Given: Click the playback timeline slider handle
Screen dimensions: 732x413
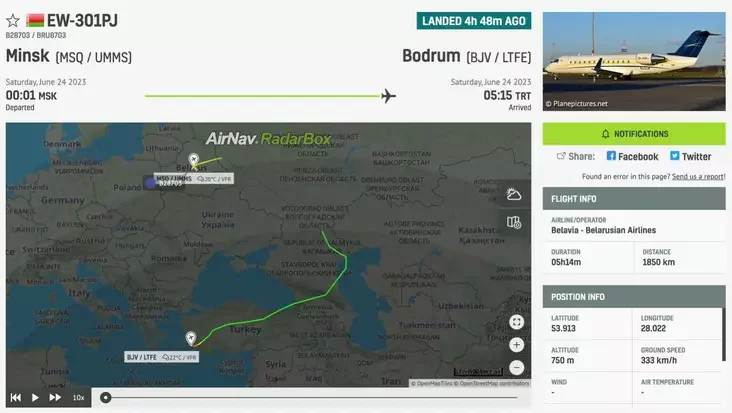Looking at the screenshot, I should tap(106, 398).
